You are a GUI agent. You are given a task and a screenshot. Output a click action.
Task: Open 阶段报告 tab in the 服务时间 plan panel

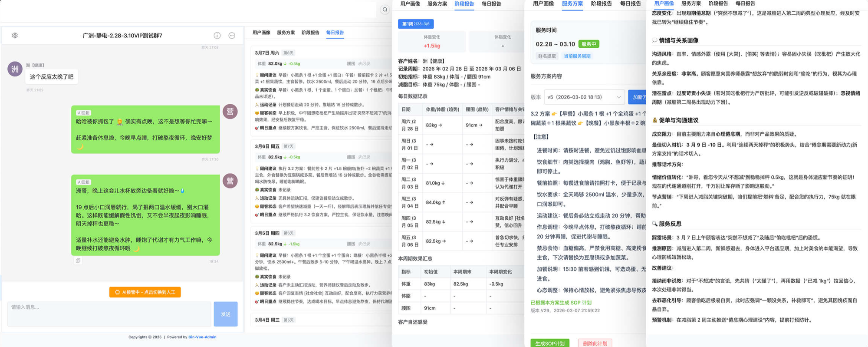click(x=602, y=3)
